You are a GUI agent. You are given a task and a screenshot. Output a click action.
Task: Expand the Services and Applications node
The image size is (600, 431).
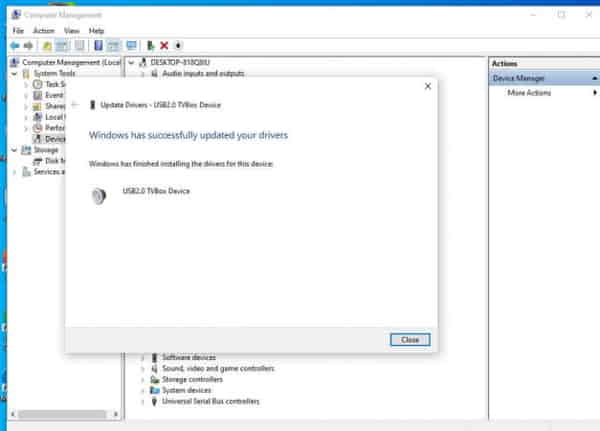[x=15, y=172]
